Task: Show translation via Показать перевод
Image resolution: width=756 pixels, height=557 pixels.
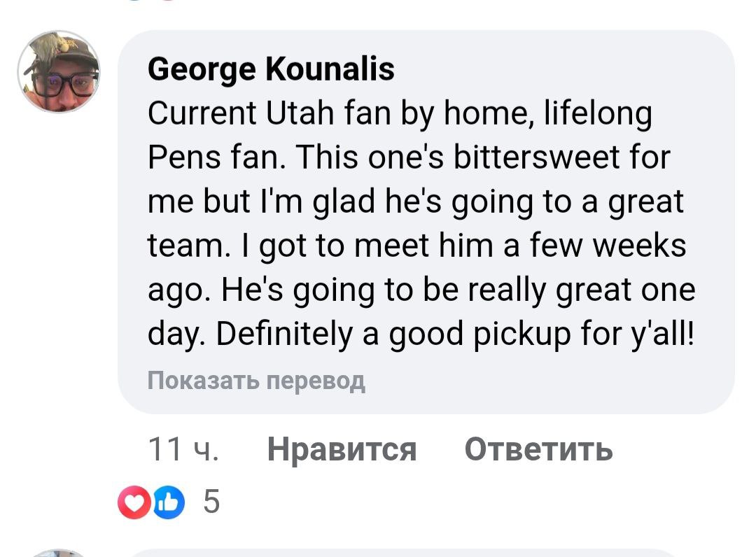Action: coord(256,381)
